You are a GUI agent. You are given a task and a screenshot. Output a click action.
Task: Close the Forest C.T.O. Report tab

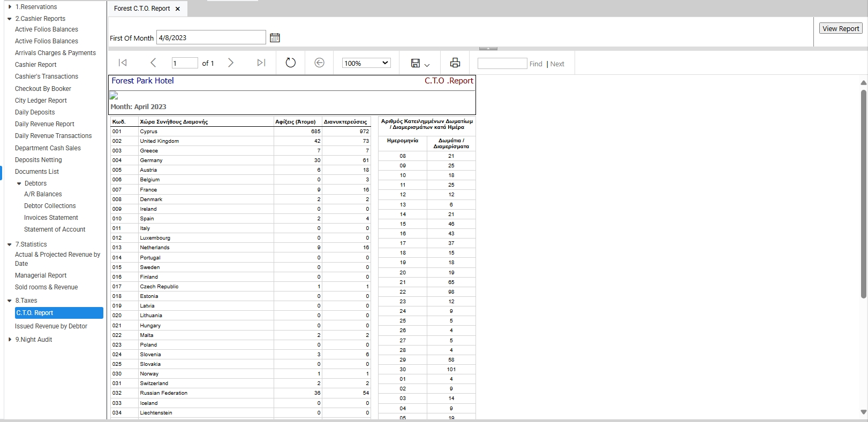pos(178,9)
